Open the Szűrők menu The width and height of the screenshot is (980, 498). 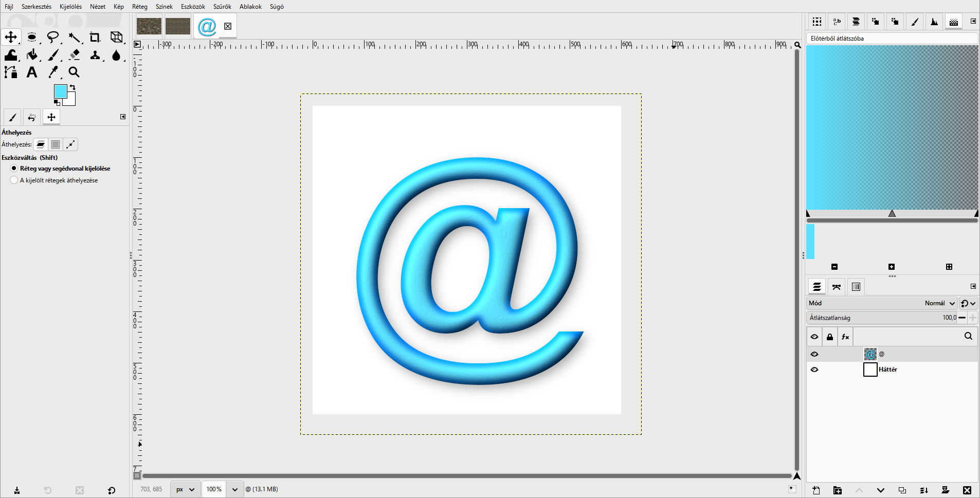(x=222, y=7)
